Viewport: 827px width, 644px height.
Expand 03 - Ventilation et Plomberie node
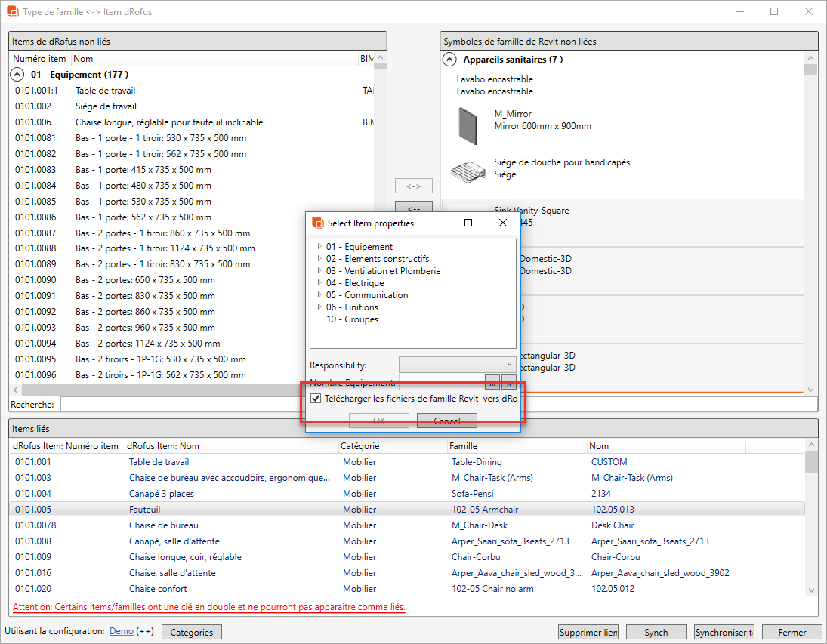tap(319, 271)
